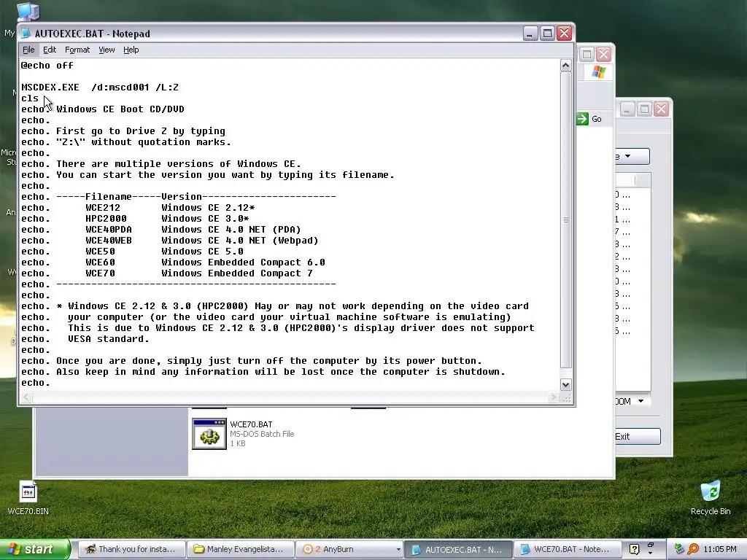Screen dimensions: 747x560
Task: Open the dropdown at top of AnyBurn window
Action: [x=632, y=156]
